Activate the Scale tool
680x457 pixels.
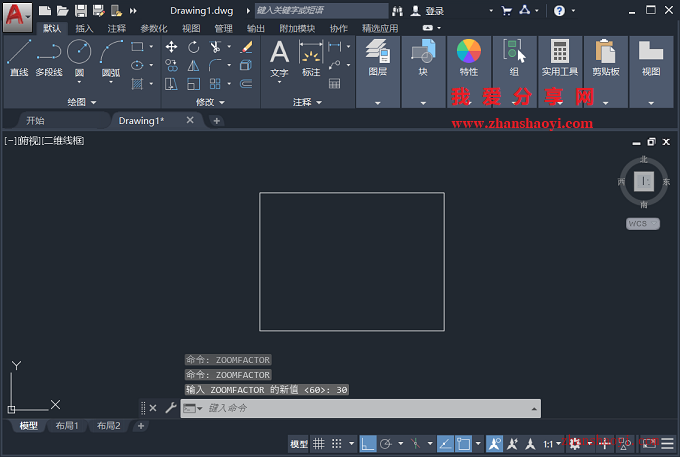point(193,84)
